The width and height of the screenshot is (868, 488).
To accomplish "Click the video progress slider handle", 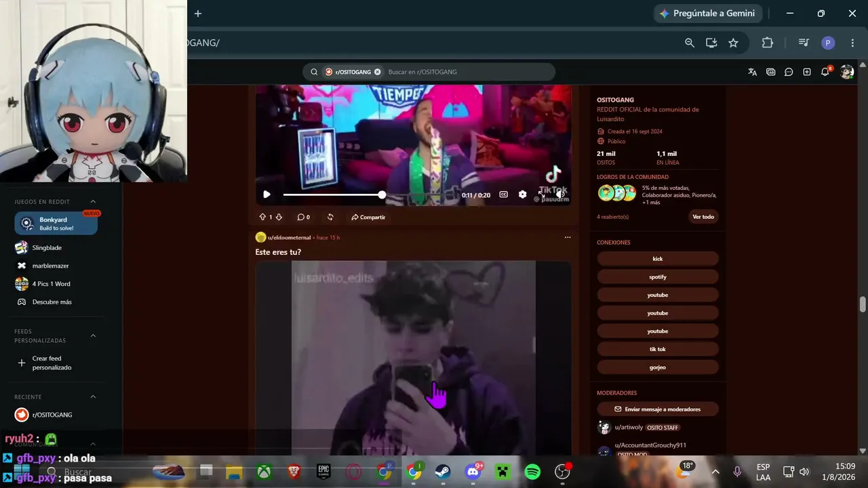I will tap(382, 195).
